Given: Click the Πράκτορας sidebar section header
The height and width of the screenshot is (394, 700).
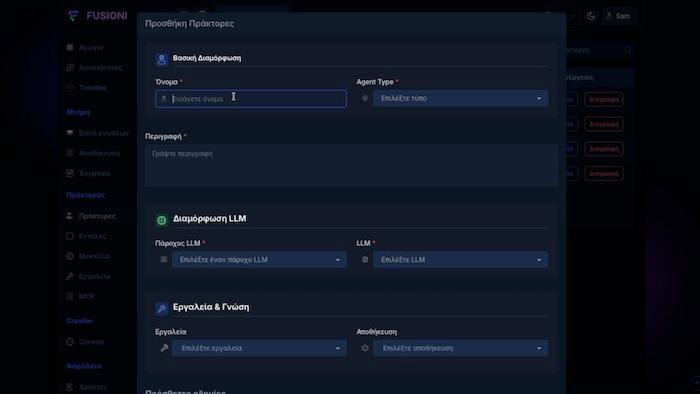Looking at the screenshot, I should 85,195.
